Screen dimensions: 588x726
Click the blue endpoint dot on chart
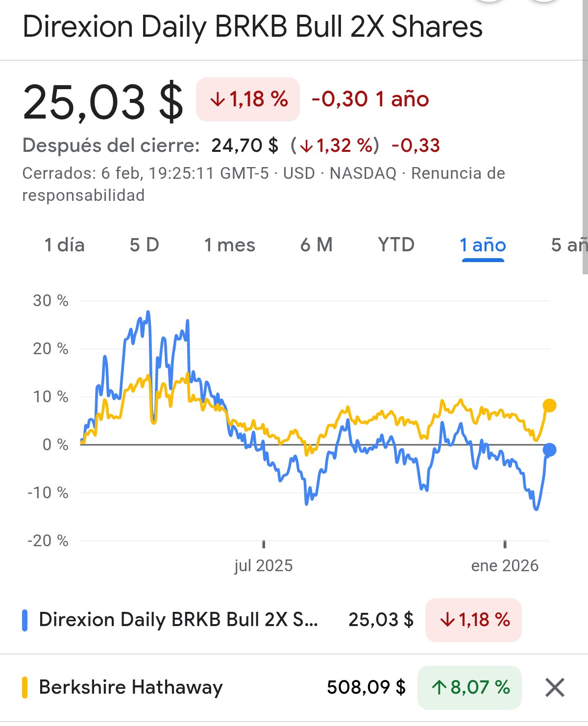[x=549, y=450]
